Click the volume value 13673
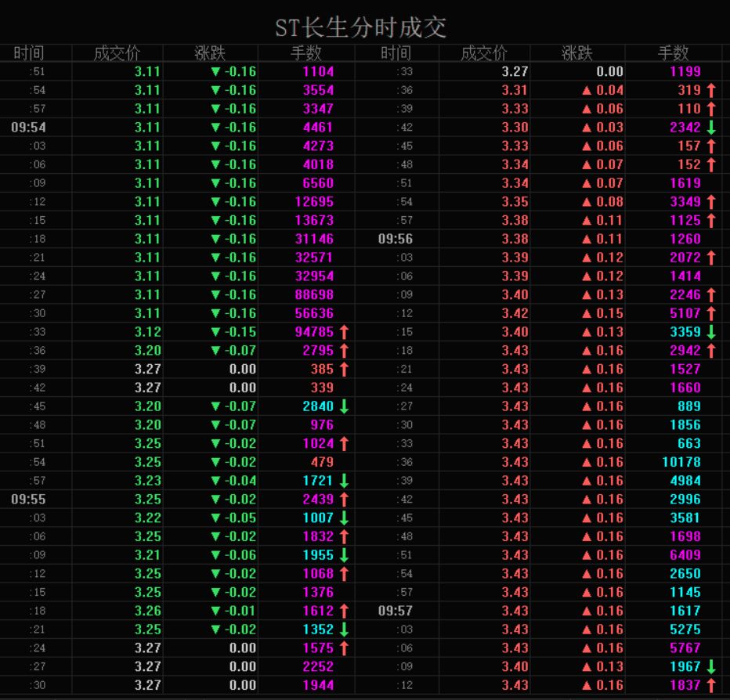This screenshot has width=730, height=700. [314, 220]
